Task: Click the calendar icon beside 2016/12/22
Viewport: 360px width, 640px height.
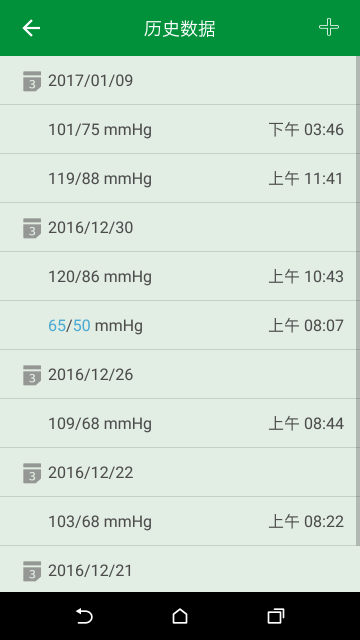Action: point(32,473)
